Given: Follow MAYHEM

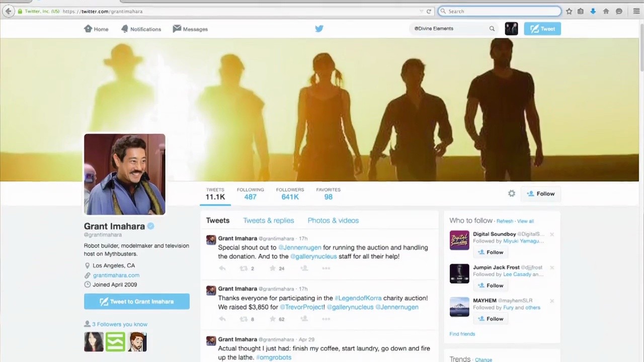Looking at the screenshot, I should (490, 319).
